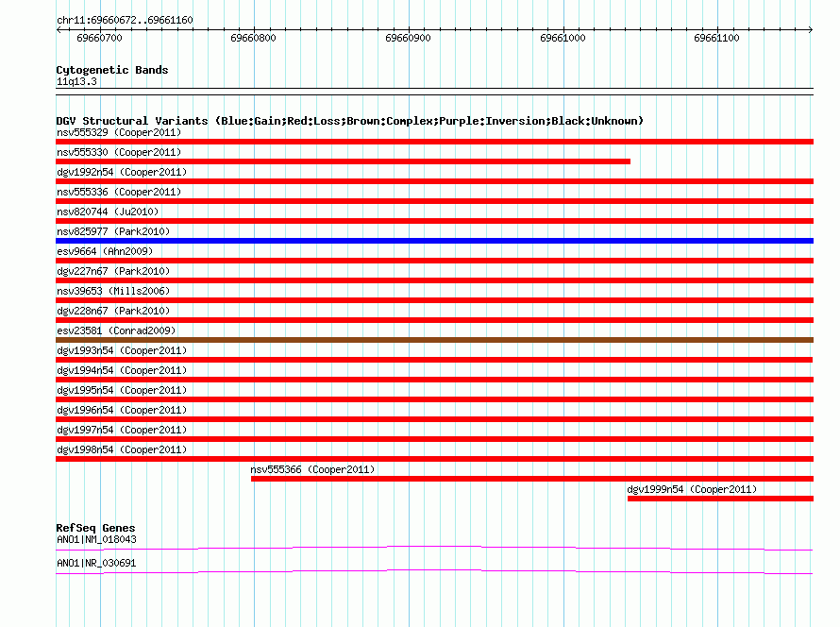
Task: Click the ANO1|NM_018043 label
Action: click(x=96, y=539)
